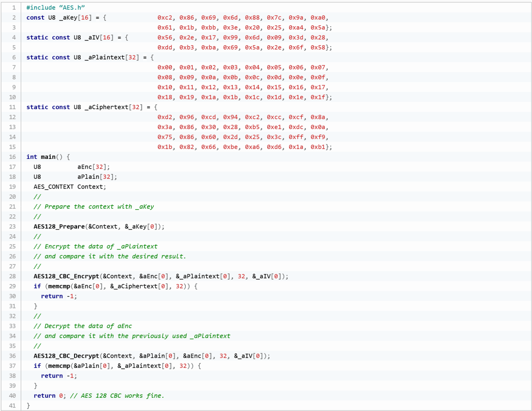The width and height of the screenshot is (532, 411).
Task: Click line number 16 in the gutter
Action: [12, 157]
